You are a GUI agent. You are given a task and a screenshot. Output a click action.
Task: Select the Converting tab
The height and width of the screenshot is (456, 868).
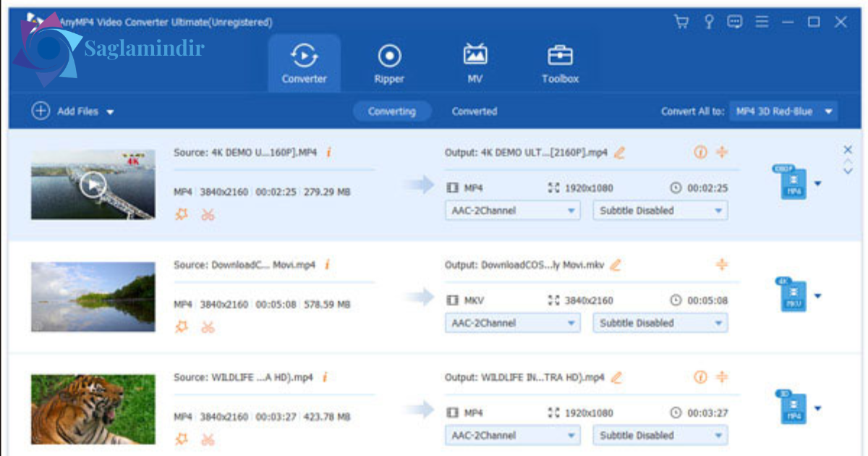point(391,111)
